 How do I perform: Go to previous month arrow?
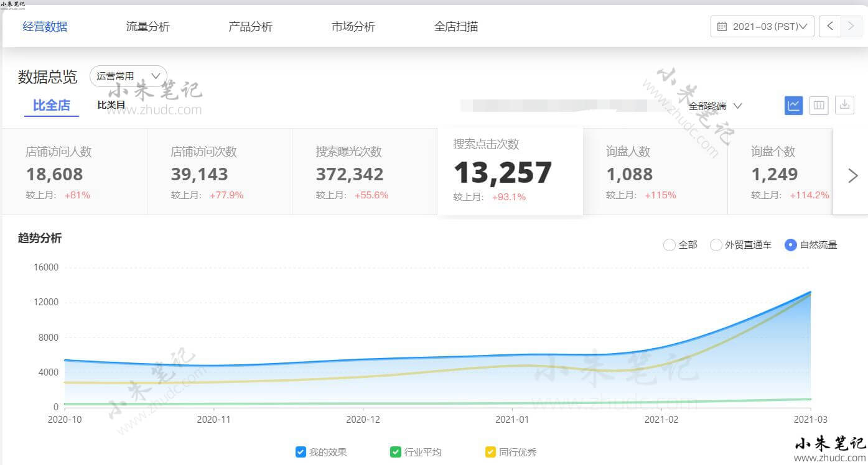click(830, 27)
